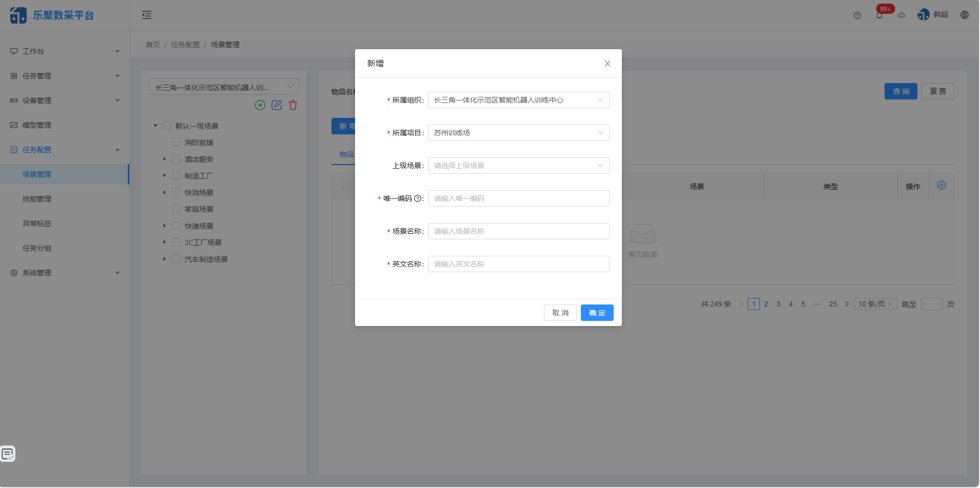Click the green add scene icon
Image resolution: width=980 pixels, height=488 pixels.
coord(260,105)
